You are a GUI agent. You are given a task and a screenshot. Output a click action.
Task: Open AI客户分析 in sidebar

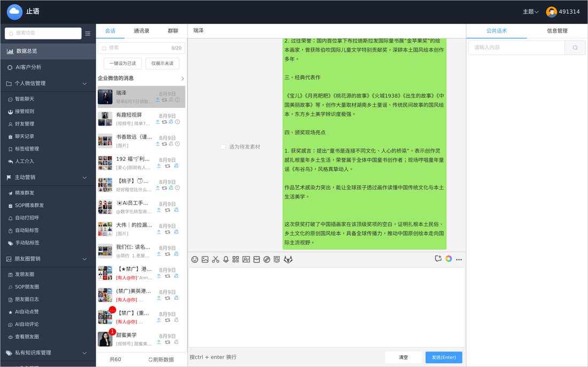[48, 67]
